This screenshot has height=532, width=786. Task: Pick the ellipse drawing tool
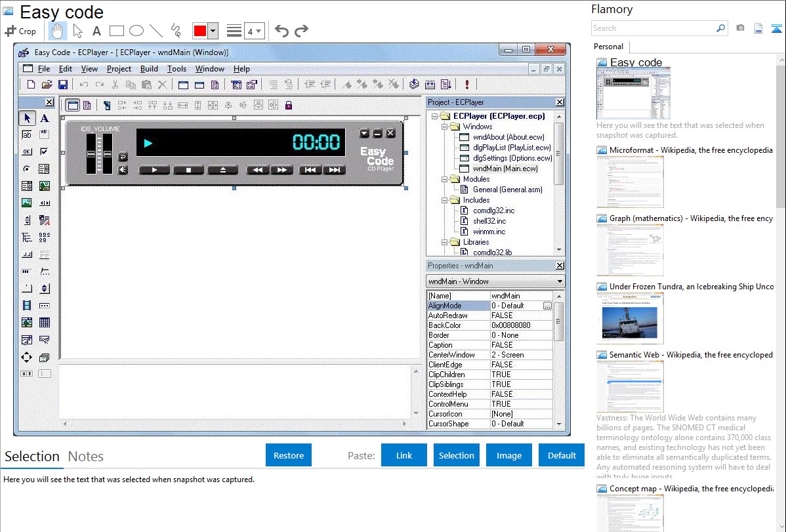136,31
